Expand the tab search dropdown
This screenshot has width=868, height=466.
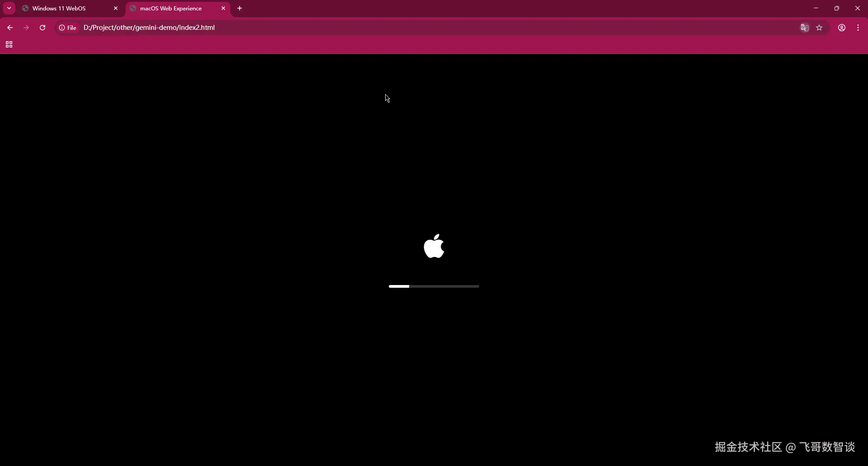pos(9,8)
